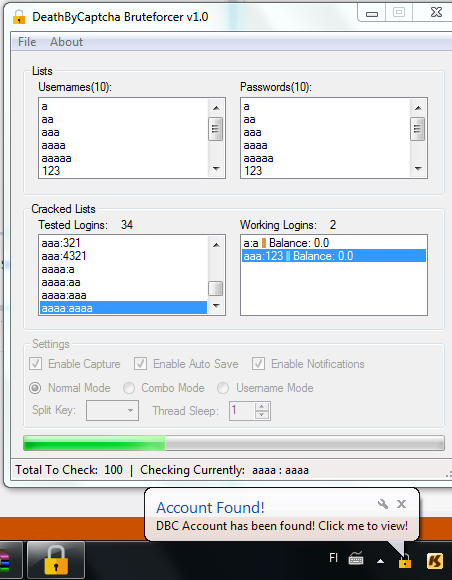Toggle the Enable Capture checkbox
This screenshot has height=580, width=452.
click(x=36, y=364)
